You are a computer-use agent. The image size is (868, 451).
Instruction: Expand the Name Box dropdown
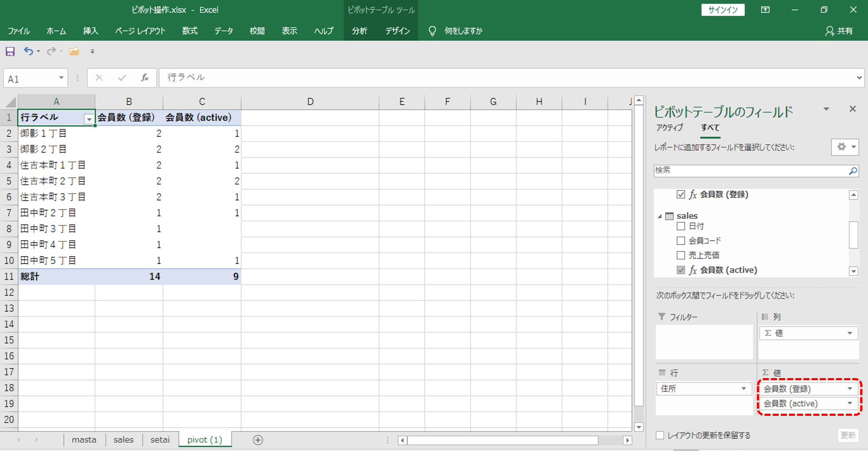click(x=61, y=78)
